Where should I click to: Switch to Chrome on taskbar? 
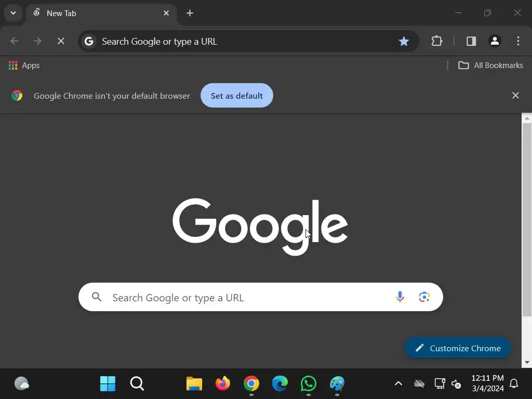tap(251, 384)
